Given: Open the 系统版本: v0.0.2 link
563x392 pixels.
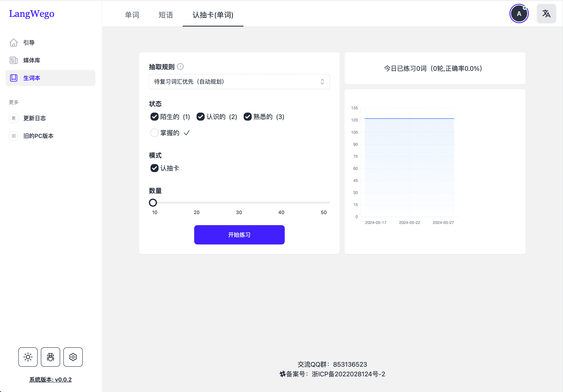Looking at the screenshot, I should [x=51, y=380].
